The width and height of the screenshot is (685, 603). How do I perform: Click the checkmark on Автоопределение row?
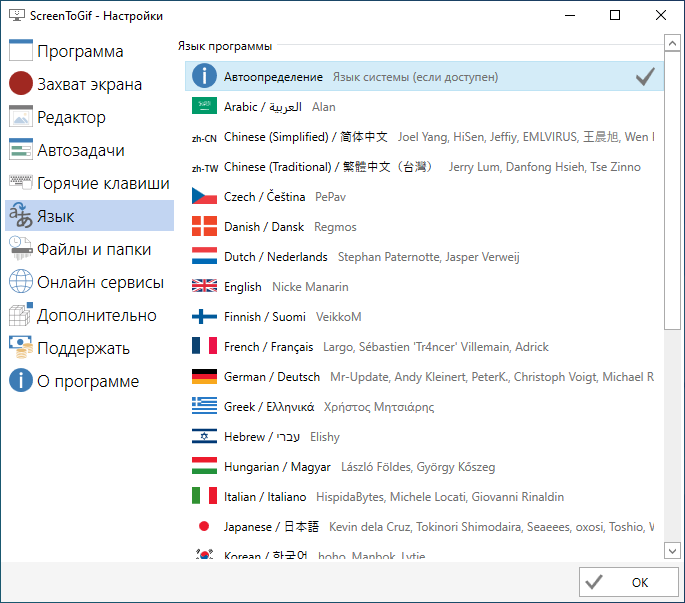click(645, 76)
